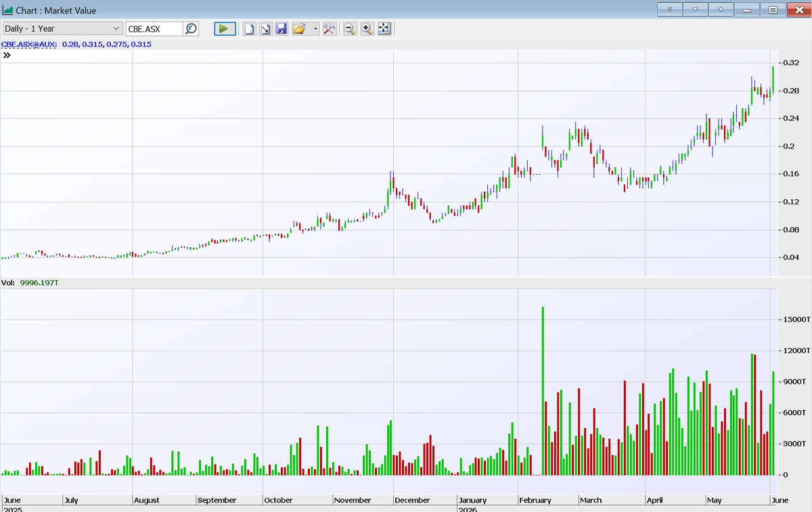Expand the open-folder dropdown arrow
This screenshot has height=512, width=812.
pos(316,29)
